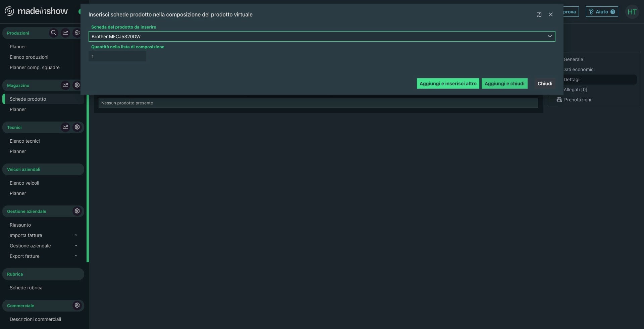Close the dialog with the X icon
The width and height of the screenshot is (644, 329).
click(x=551, y=14)
